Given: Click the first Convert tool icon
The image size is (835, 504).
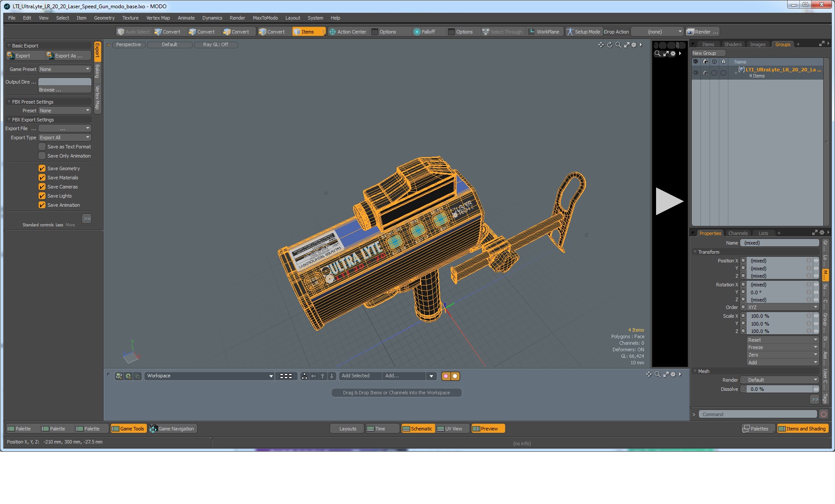Looking at the screenshot, I should coord(158,32).
